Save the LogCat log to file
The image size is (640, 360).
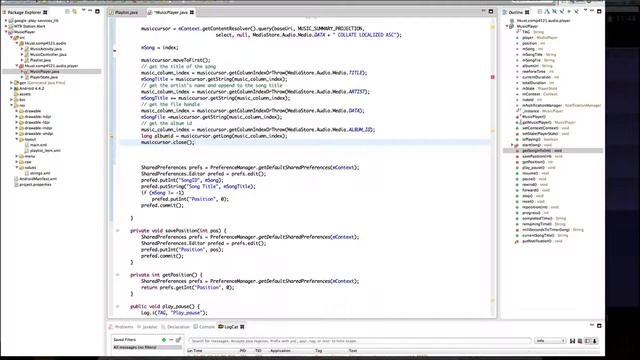(x=573, y=341)
